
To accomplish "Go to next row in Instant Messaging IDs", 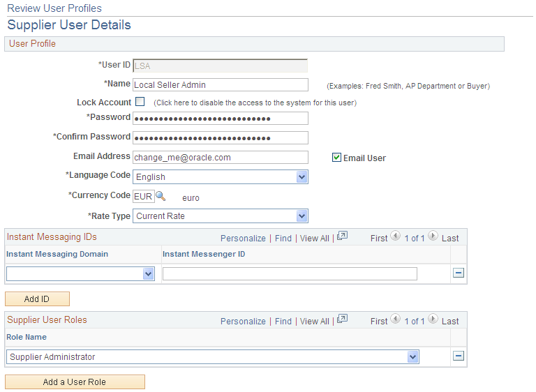I will (x=433, y=236).
